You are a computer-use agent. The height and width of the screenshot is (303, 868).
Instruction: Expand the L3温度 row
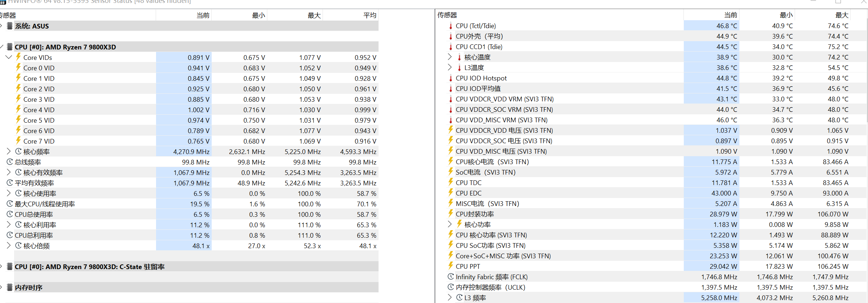pyautogui.click(x=450, y=67)
